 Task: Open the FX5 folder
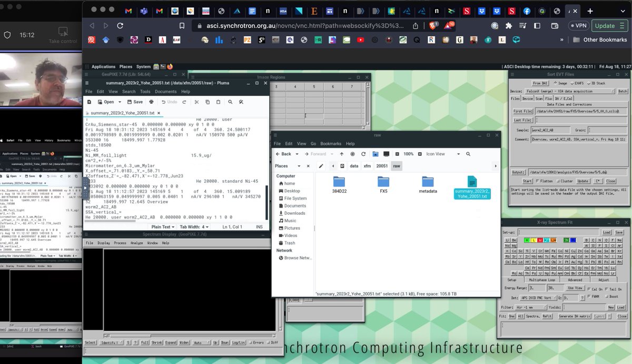(383, 185)
